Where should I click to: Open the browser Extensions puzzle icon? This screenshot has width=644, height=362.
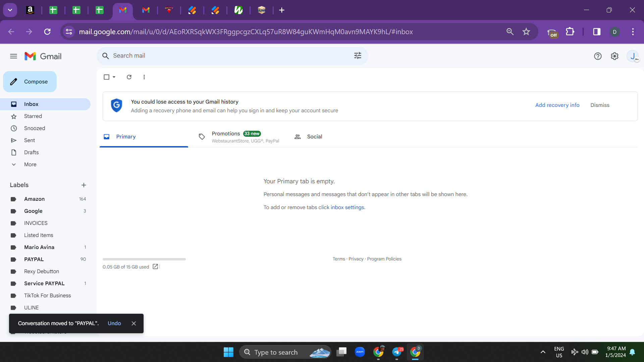tap(570, 32)
